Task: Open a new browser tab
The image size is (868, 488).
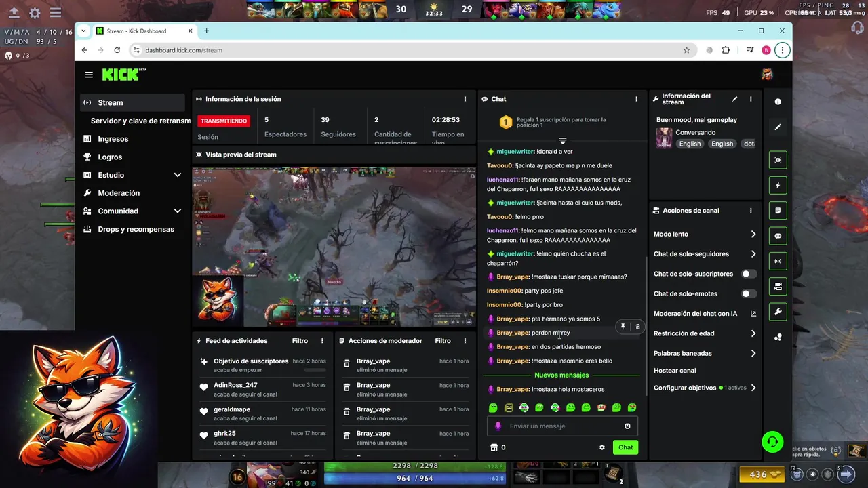Action: click(x=207, y=30)
